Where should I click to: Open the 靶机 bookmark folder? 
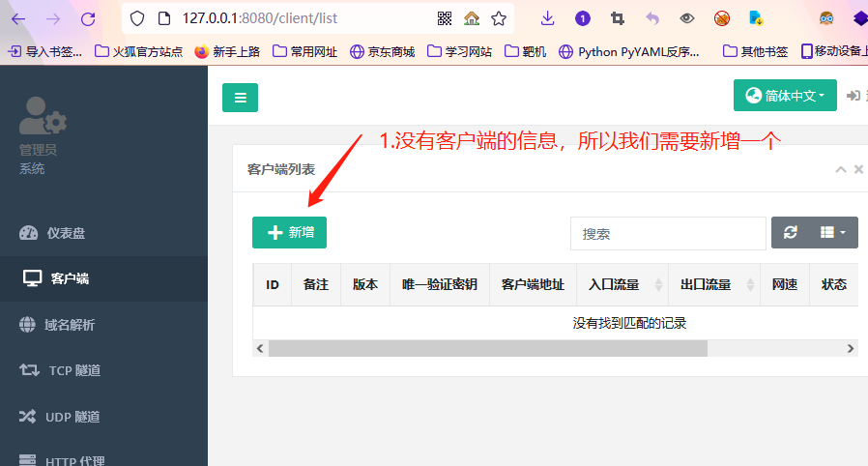(525, 51)
